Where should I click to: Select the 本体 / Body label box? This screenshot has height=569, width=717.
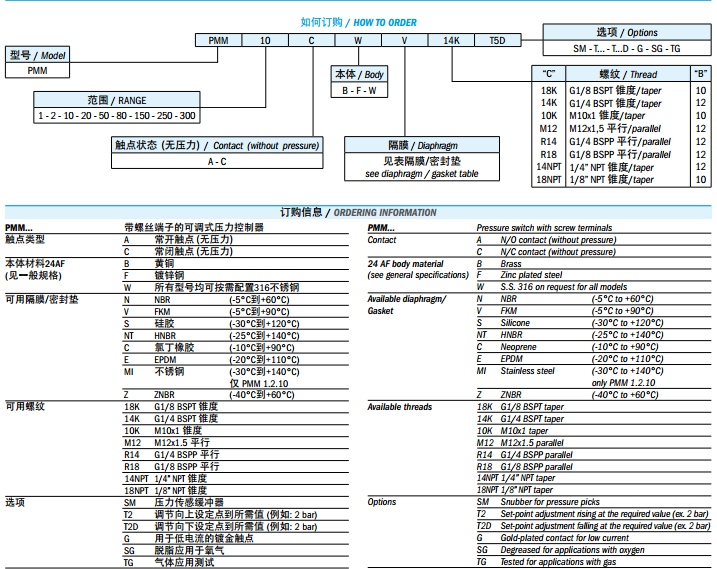click(x=359, y=74)
